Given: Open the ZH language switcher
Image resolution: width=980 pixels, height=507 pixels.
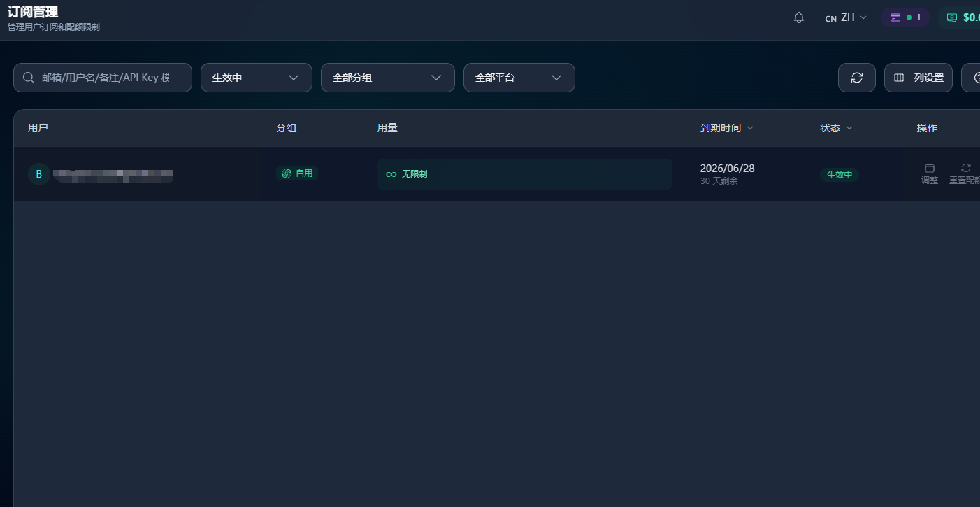Looking at the screenshot, I should tap(846, 17).
